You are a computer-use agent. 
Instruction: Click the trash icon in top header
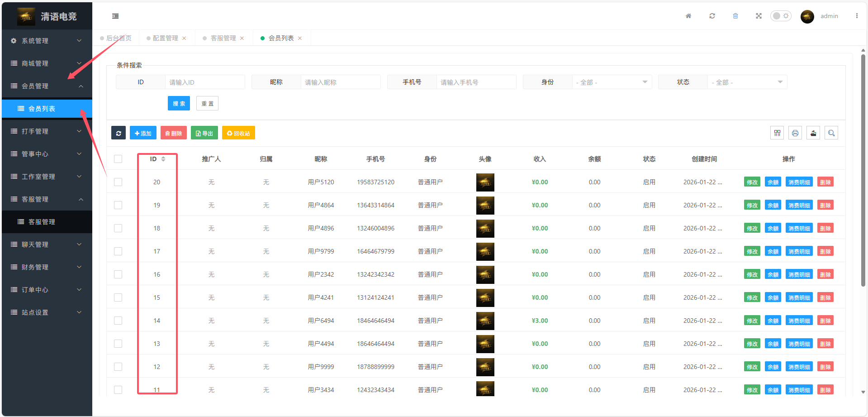pyautogui.click(x=735, y=16)
